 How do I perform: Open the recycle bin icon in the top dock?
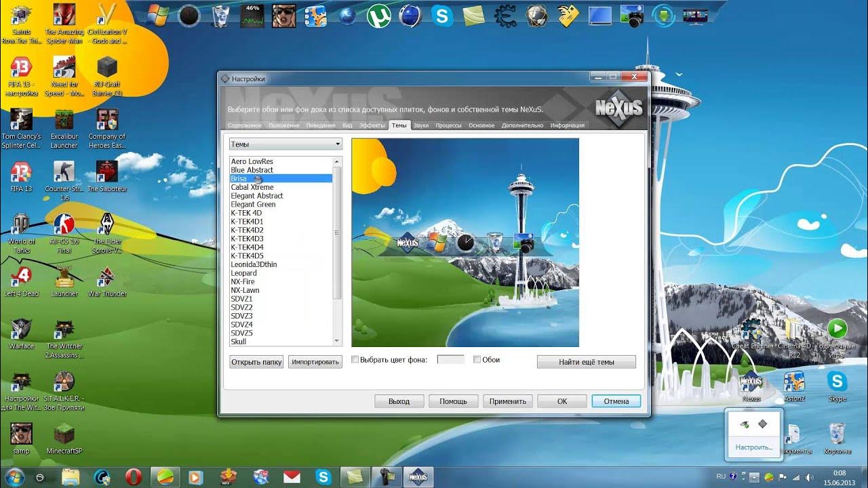220,16
